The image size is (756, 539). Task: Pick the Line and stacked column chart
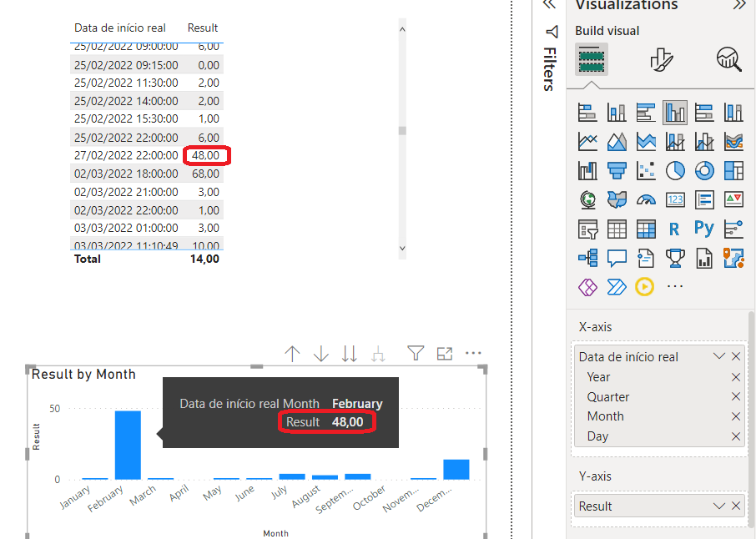click(x=675, y=142)
